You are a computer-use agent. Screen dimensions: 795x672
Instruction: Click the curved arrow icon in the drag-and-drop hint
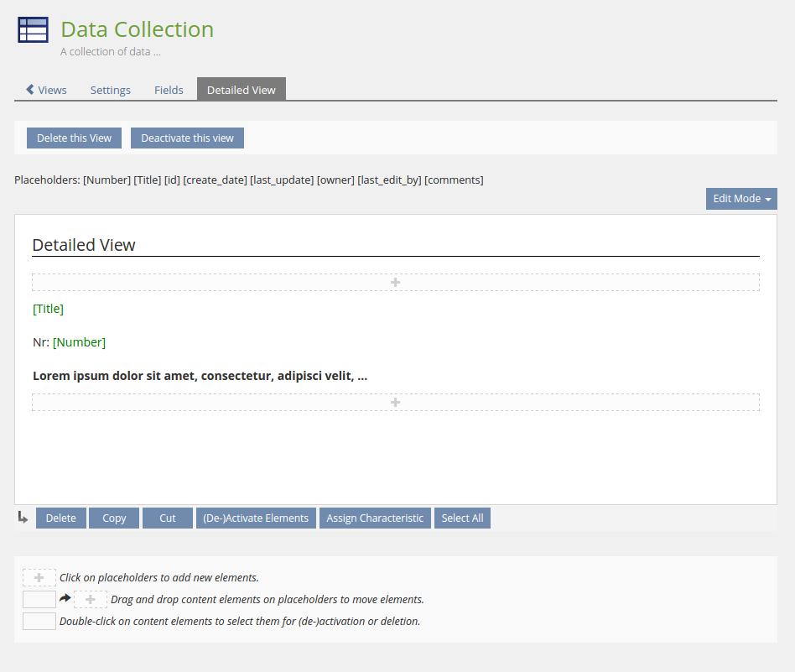click(x=65, y=599)
